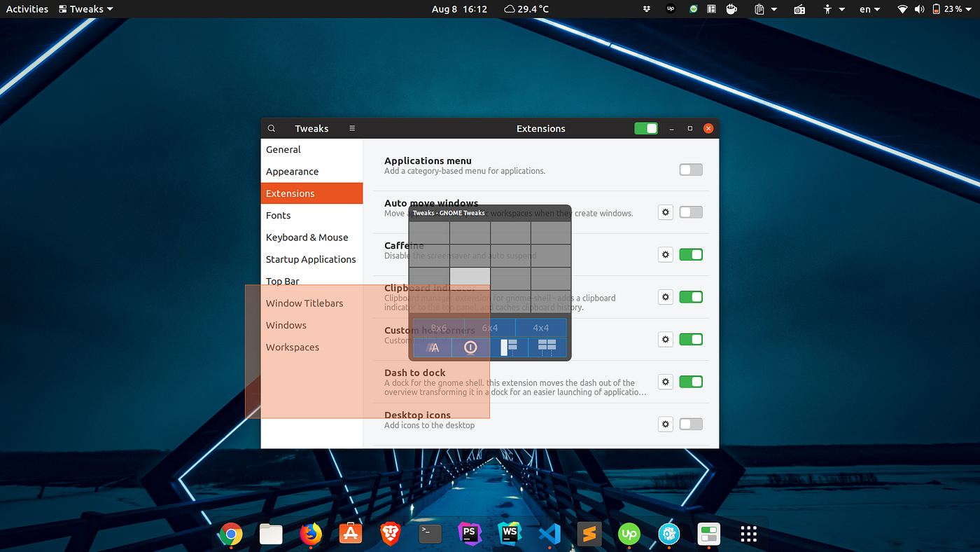Open Caffeine coffee-cup icon in system tray
This screenshot has width=980, height=552.
[732, 8]
